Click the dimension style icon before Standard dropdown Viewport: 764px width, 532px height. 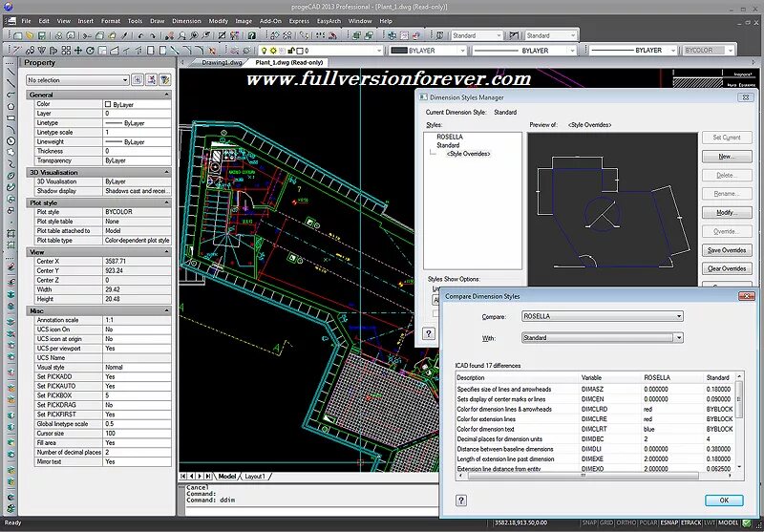515,35
